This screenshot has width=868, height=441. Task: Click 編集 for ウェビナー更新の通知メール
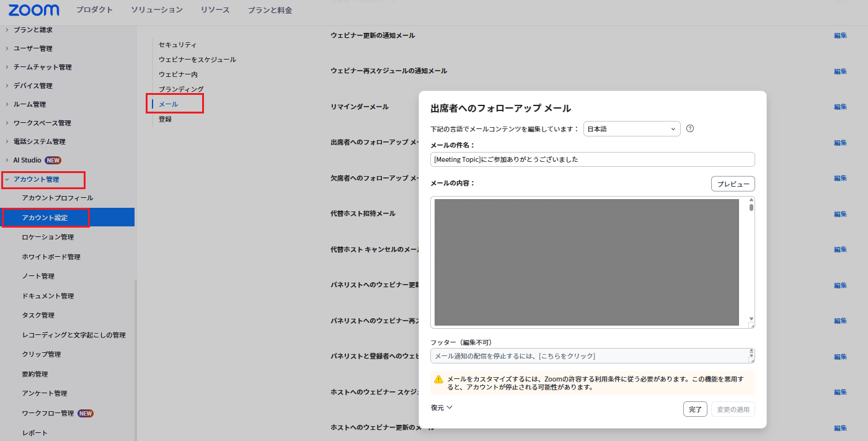pyautogui.click(x=840, y=35)
